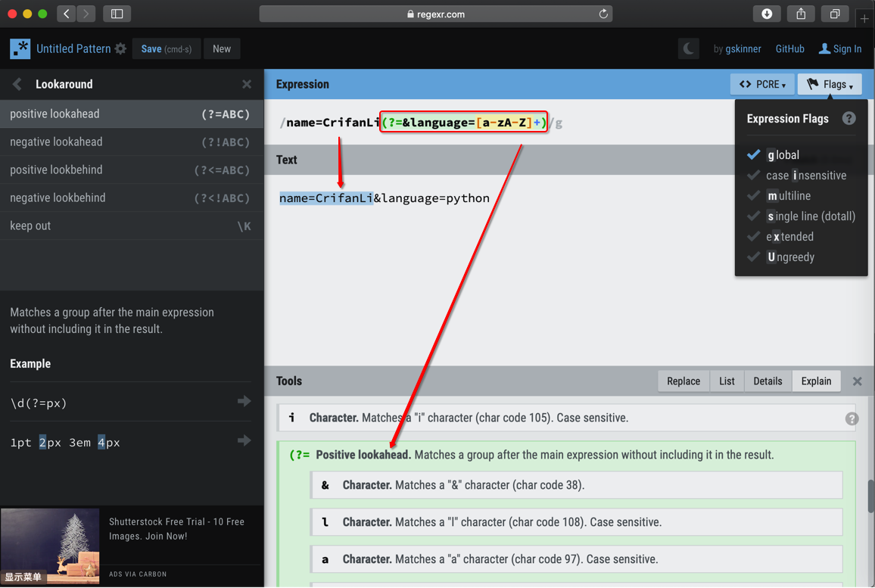The image size is (875, 588).
Task: Open Expression Flags help icon
Action: [x=849, y=118]
